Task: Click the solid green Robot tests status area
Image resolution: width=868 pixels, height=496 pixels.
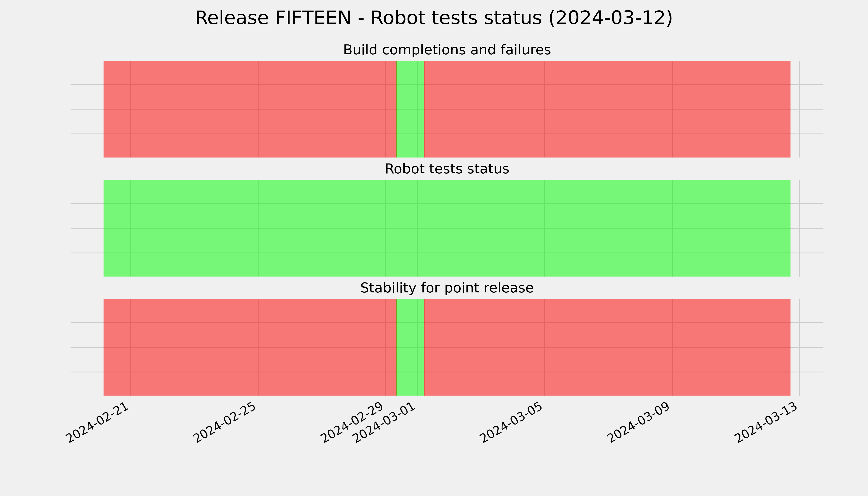Action: pos(447,228)
